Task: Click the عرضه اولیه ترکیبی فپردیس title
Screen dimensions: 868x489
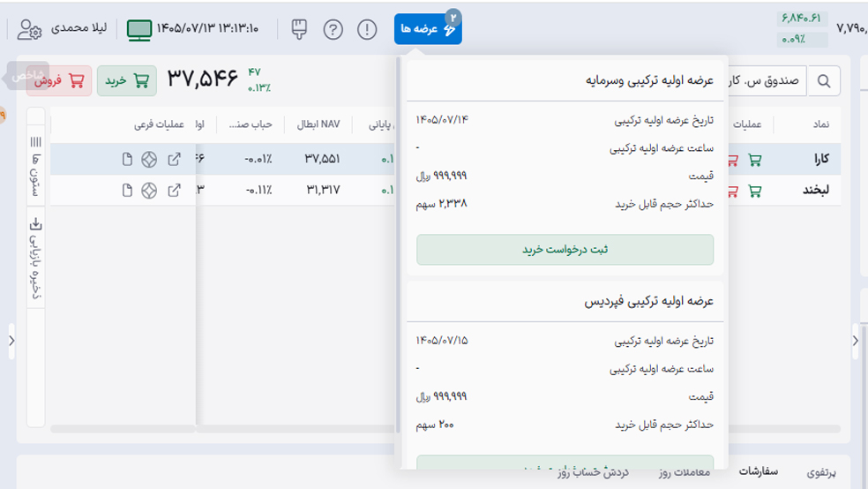Action: click(x=648, y=301)
